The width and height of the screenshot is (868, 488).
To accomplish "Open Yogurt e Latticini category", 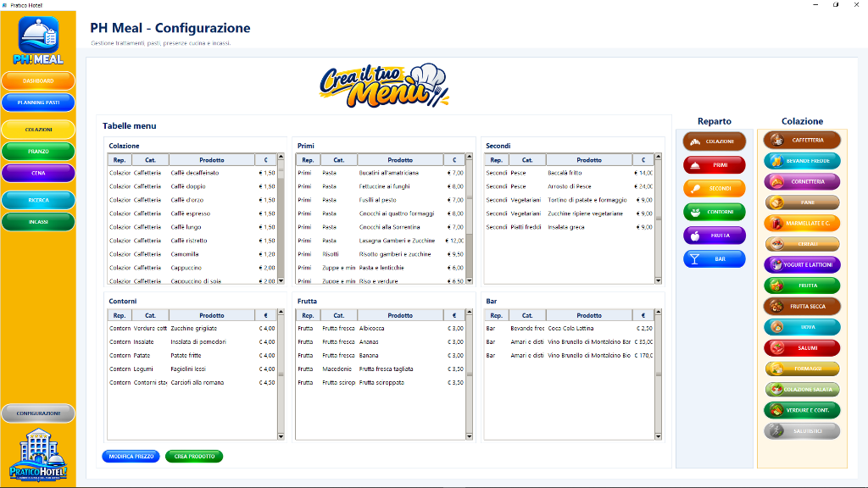I will point(802,264).
